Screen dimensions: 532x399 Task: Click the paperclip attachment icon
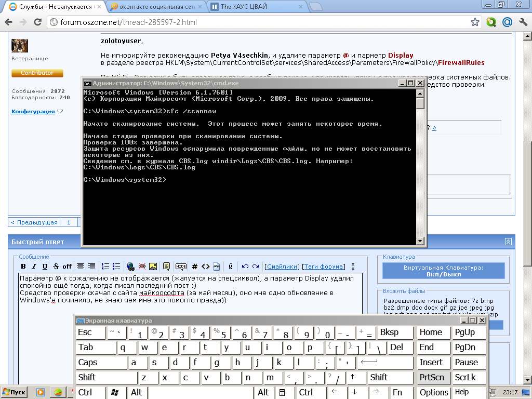tap(231, 267)
